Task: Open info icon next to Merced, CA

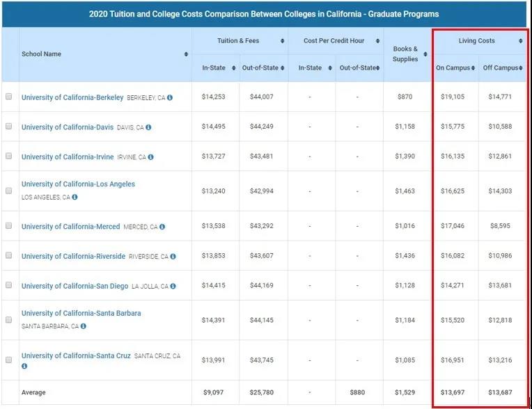Action: [x=162, y=227]
